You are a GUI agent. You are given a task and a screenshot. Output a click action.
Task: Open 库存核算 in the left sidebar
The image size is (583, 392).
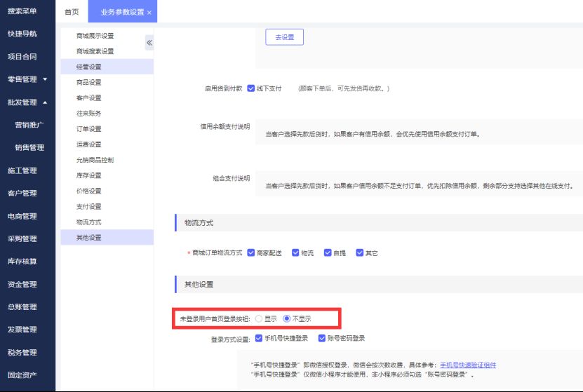[22, 262]
